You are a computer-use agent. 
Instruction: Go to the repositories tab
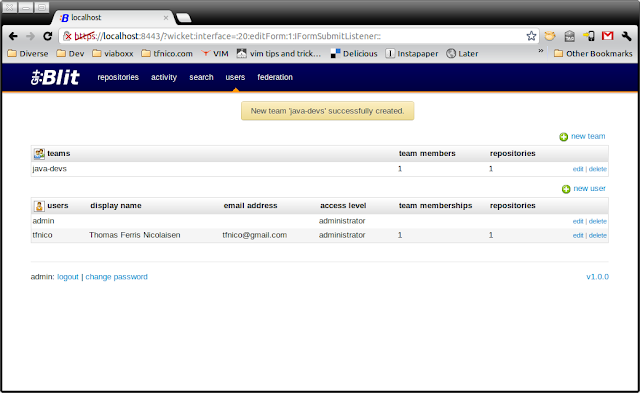tap(118, 77)
